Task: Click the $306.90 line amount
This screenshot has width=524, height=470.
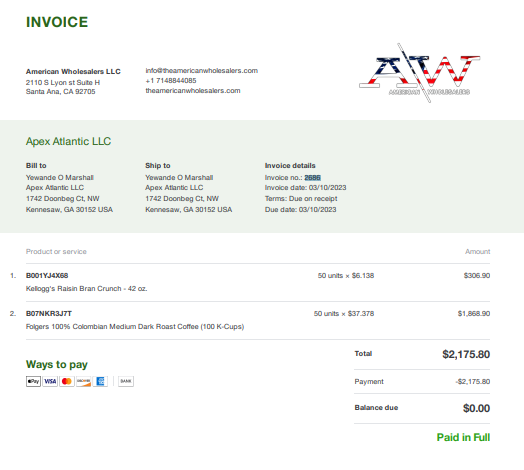Action: 477,275
